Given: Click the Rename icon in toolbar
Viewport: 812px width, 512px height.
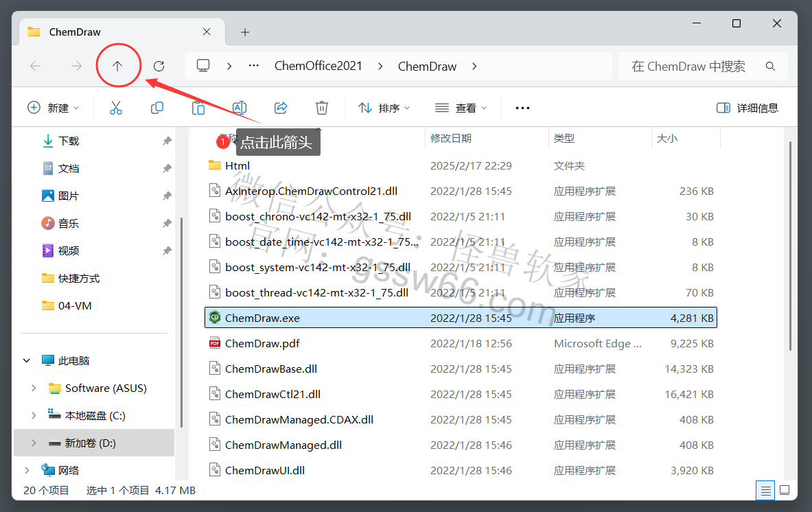Looking at the screenshot, I should (240, 108).
